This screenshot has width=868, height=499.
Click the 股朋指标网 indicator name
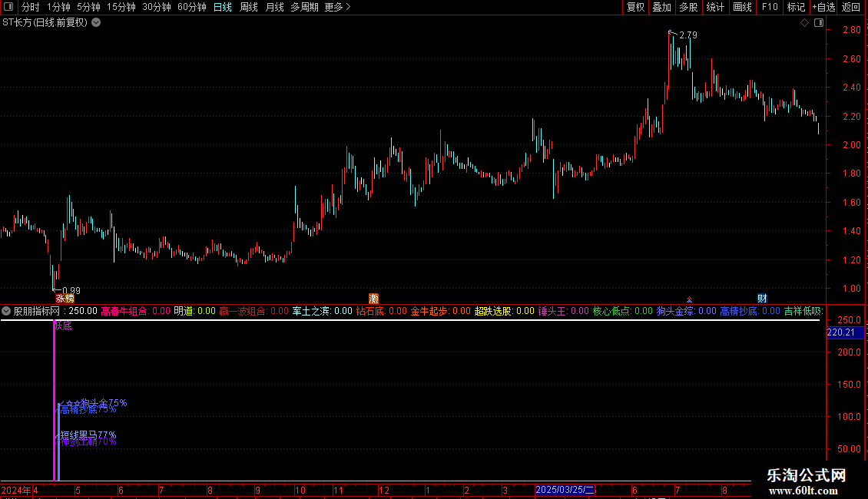tap(37, 312)
